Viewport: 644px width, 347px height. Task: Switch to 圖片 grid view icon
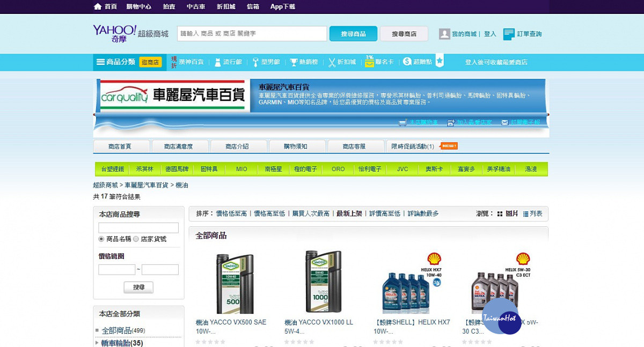tap(500, 214)
